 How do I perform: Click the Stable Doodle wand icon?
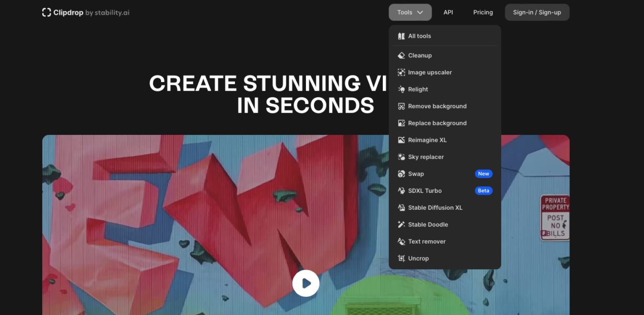(401, 224)
